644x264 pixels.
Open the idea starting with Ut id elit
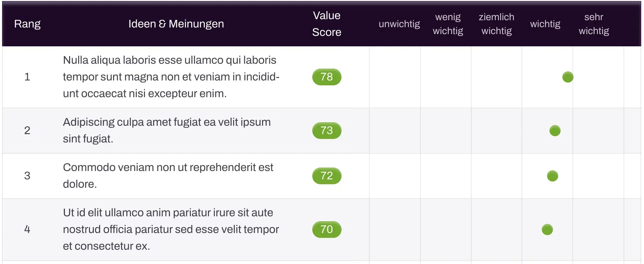pos(171,230)
